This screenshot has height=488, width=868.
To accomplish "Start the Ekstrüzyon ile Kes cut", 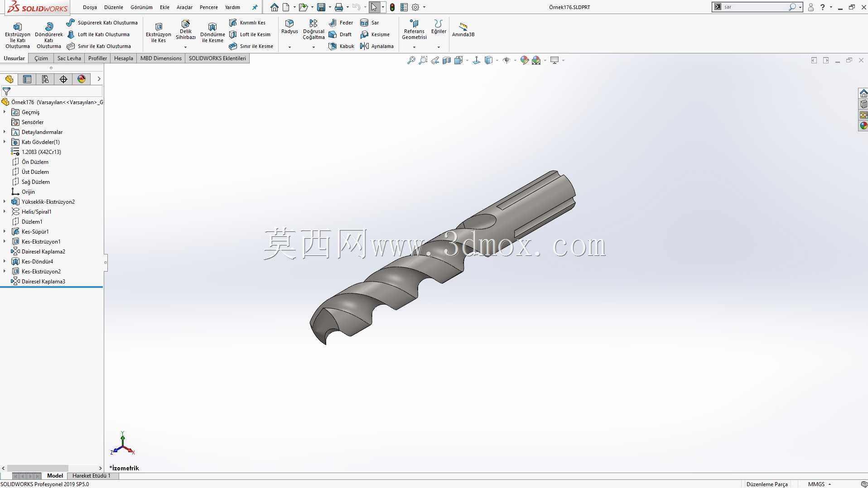I will click(x=159, y=33).
